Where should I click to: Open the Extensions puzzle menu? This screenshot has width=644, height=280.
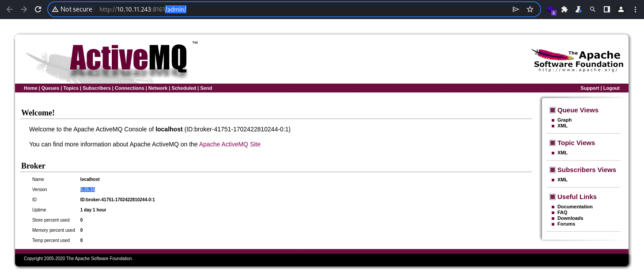(564, 9)
